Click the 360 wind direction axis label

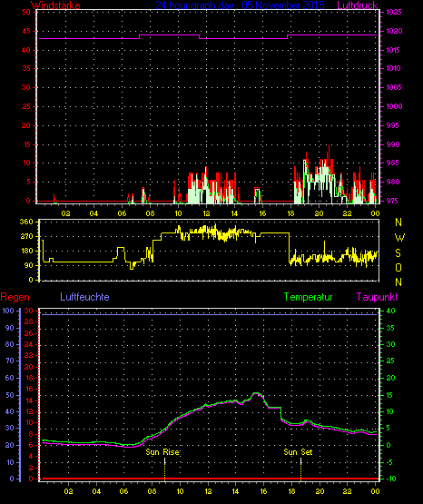26,222
